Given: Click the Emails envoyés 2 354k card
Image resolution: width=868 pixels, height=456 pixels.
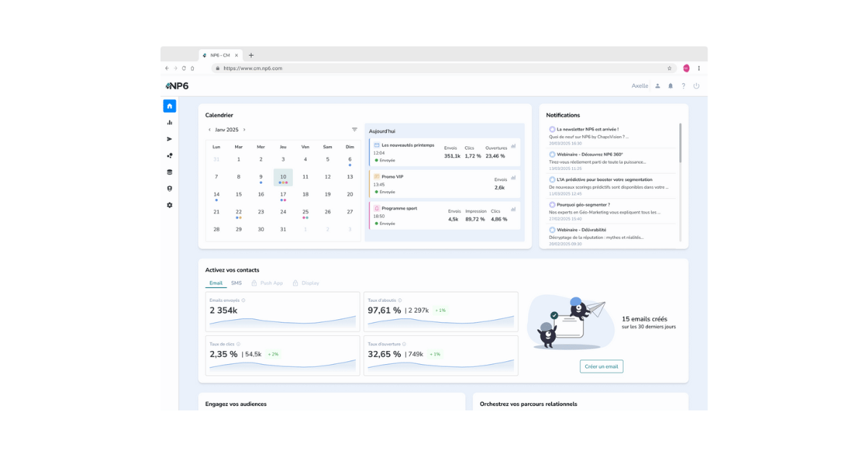Looking at the screenshot, I should pyautogui.click(x=282, y=312).
